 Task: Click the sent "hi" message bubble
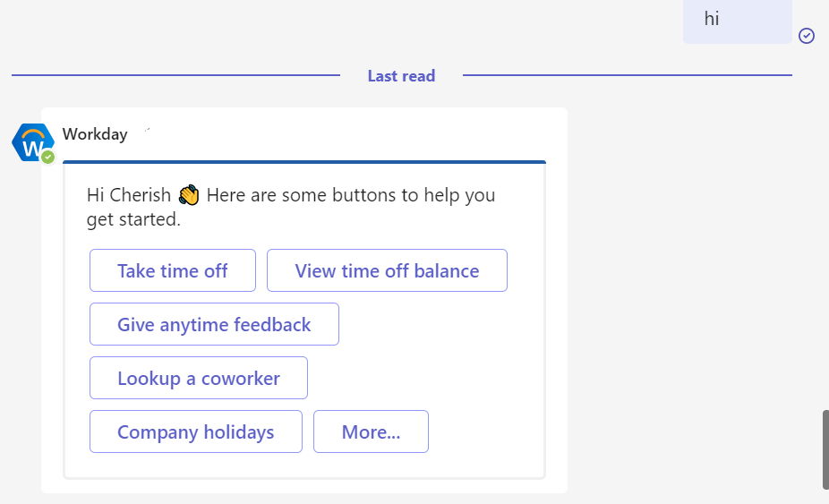[x=737, y=20]
